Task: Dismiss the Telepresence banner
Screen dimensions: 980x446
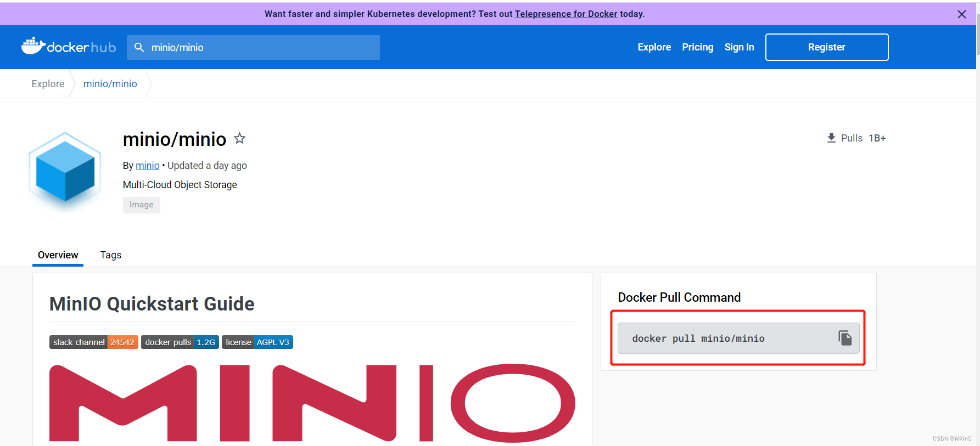Action: tap(962, 14)
